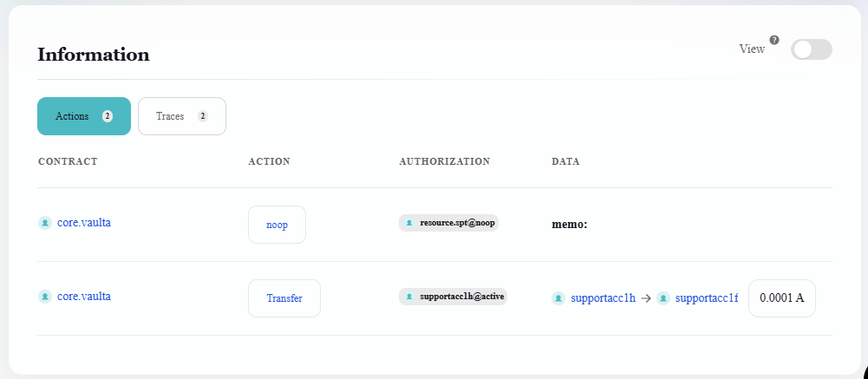Click avatar icon beside supportacc1h sender
This screenshot has width=868, height=379.
point(558,298)
